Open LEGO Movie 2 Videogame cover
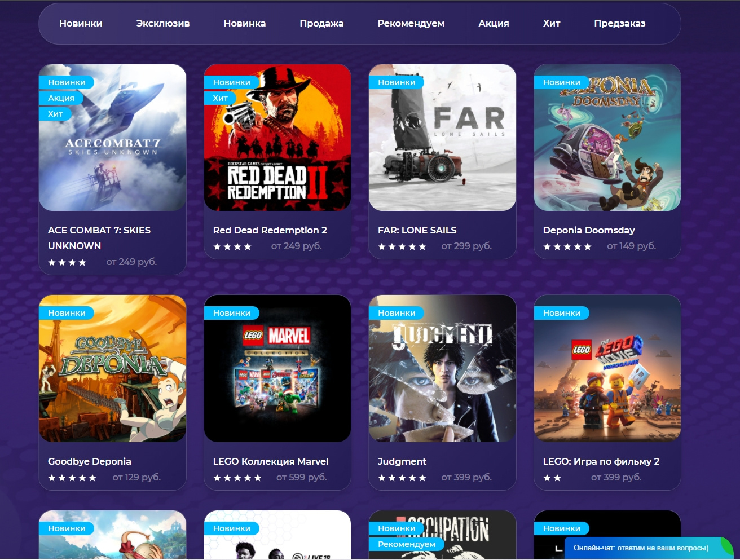740x560 pixels. [x=607, y=368]
